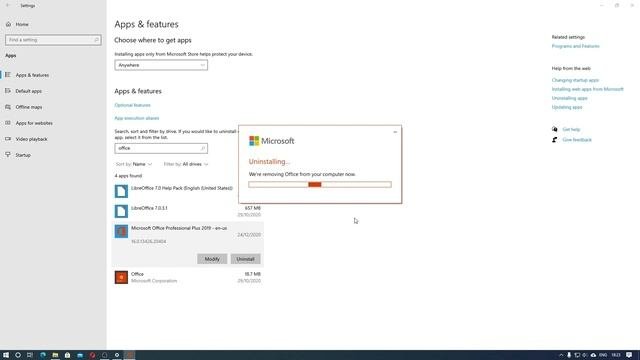Viewport: 640px width, 360px height.
Task: Click the ENG language indicator
Action: tap(603, 355)
